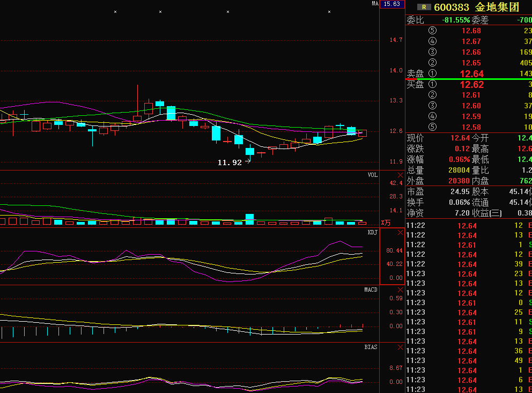Screen dimensions: 532x393
Task: Click the VOL indicator label
Action: pyautogui.click(x=373, y=175)
